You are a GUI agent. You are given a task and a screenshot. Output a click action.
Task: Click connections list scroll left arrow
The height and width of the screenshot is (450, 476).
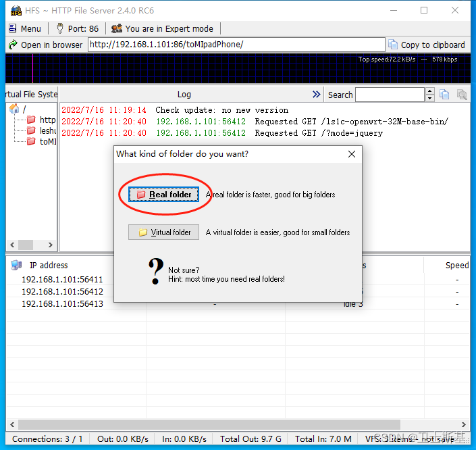[x=12, y=424]
